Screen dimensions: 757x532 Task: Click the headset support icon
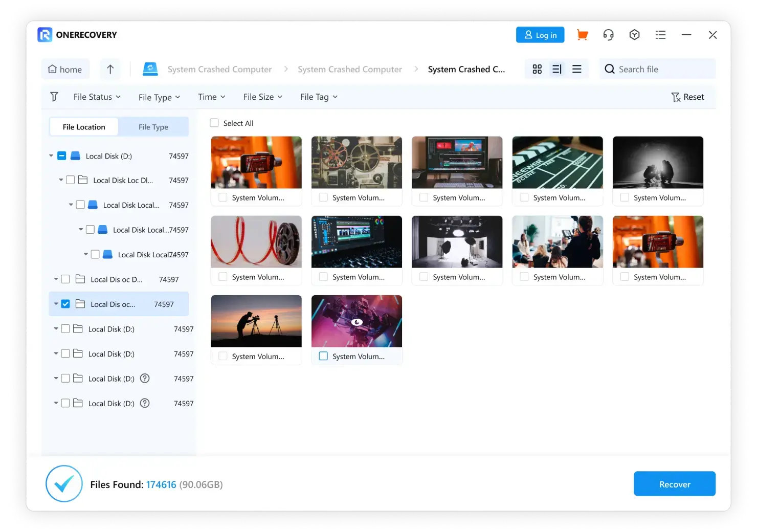click(608, 35)
